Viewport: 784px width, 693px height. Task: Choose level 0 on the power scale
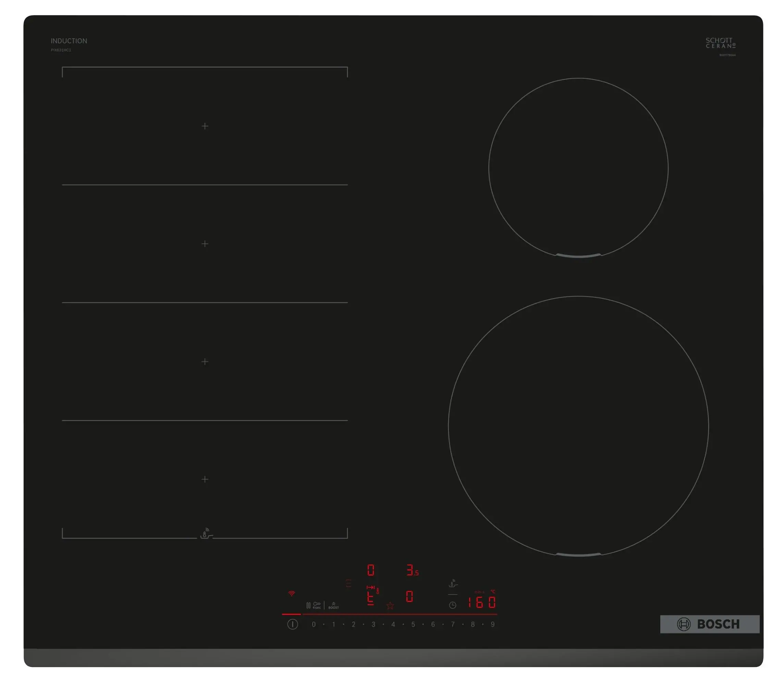tap(314, 625)
